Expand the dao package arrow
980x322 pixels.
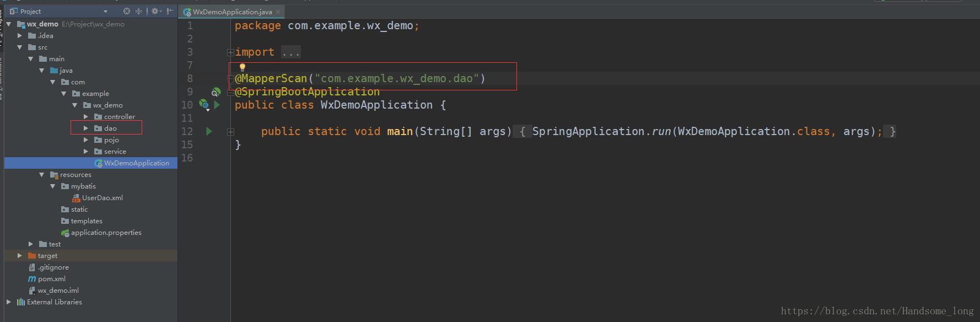(86, 128)
